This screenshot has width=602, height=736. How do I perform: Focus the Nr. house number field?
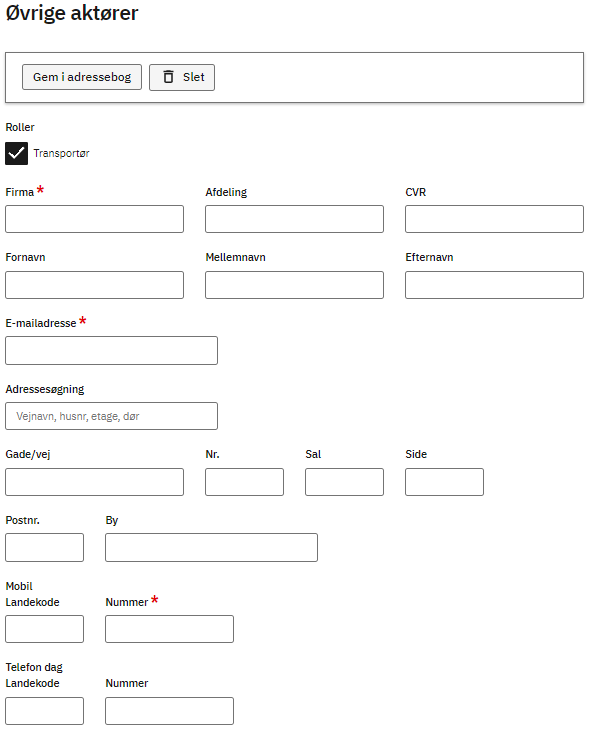click(244, 482)
